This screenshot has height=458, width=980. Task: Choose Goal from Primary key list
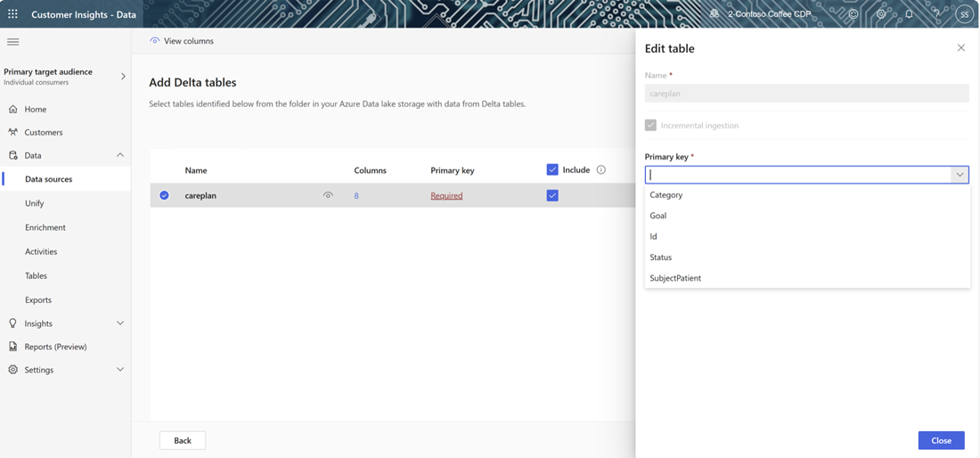click(x=807, y=216)
